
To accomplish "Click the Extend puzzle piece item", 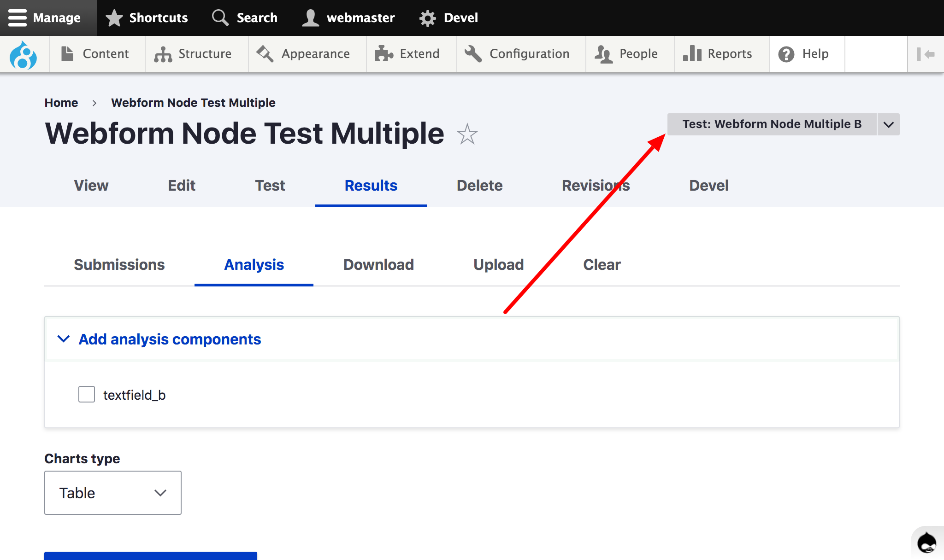I will tap(407, 54).
